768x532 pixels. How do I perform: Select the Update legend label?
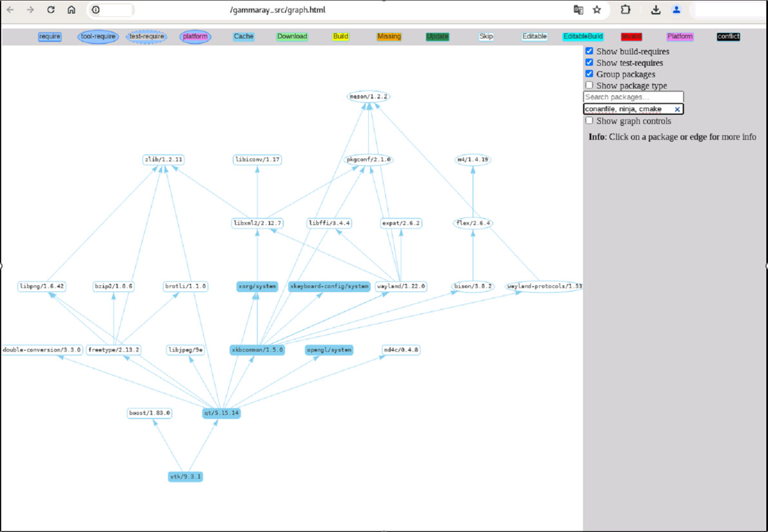click(x=437, y=36)
